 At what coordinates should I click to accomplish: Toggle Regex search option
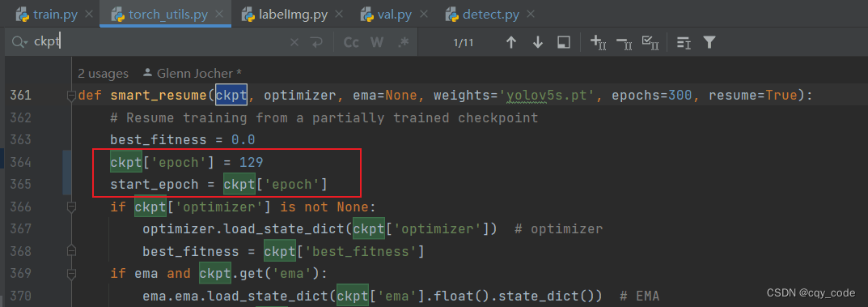[404, 43]
